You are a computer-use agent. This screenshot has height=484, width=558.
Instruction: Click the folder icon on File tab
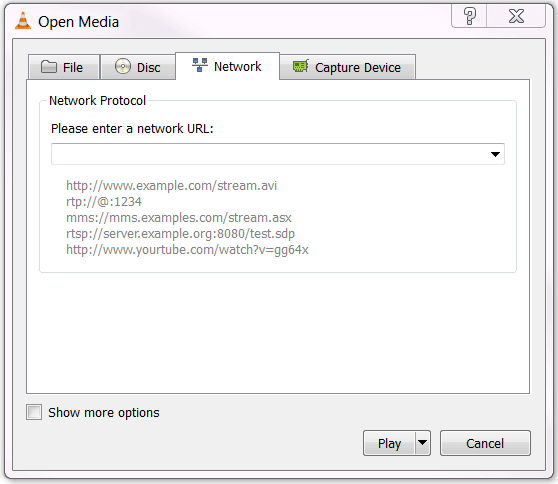coord(49,67)
